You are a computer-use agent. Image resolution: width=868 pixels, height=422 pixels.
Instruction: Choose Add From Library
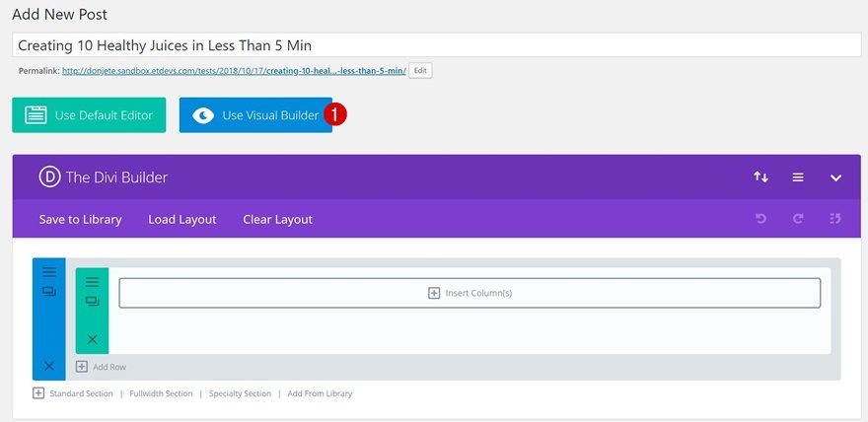pos(320,393)
